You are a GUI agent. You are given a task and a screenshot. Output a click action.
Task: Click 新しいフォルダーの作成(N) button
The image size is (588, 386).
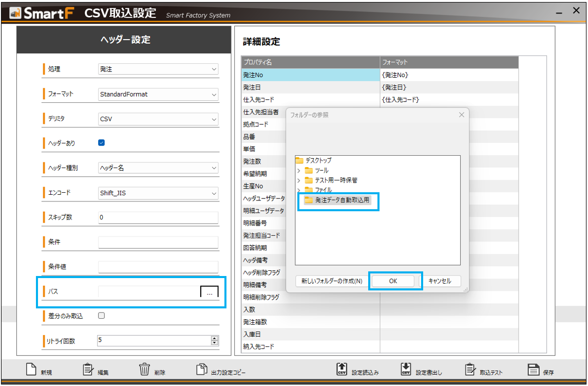331,281
